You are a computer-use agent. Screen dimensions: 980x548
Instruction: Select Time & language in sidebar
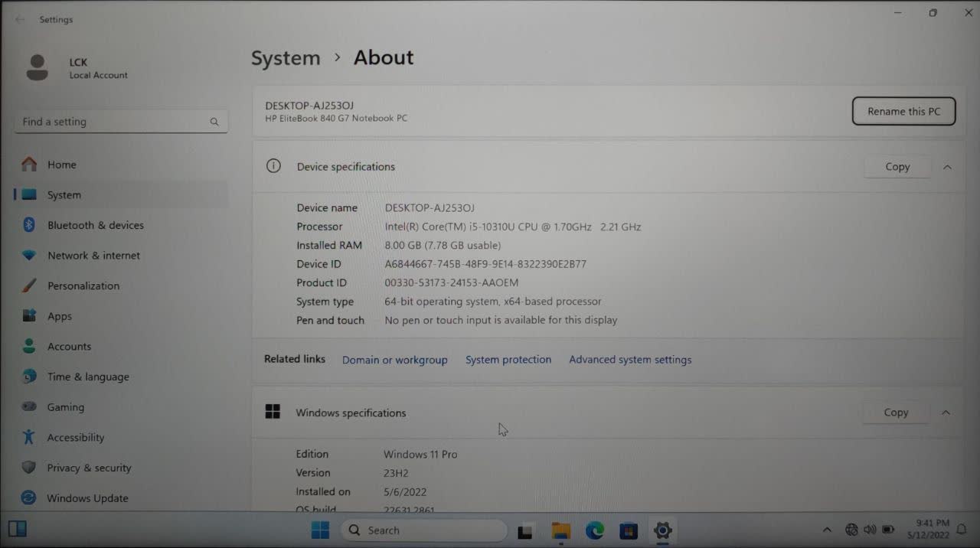87,377
